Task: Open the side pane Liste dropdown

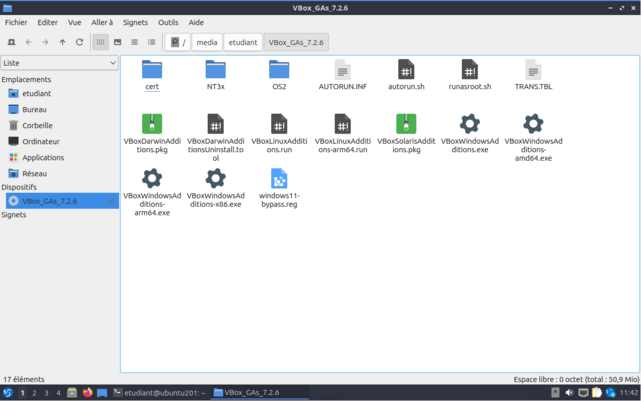Action: pos(59,63)
